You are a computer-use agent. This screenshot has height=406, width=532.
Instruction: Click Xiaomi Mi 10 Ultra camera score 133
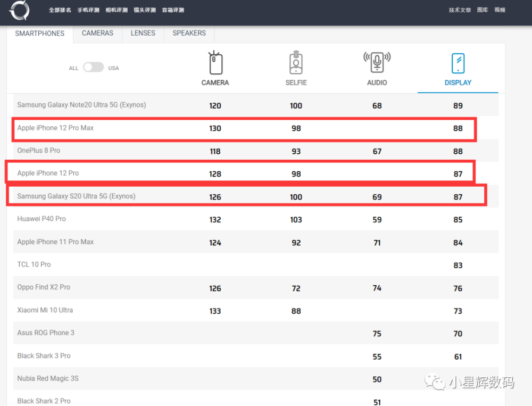[x=215, y=311]
